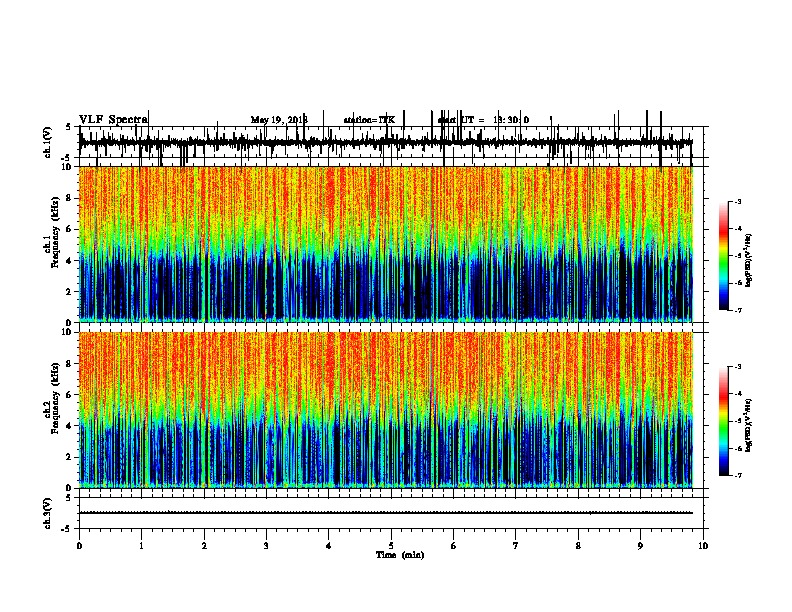Click time axis tick label "2"
792x612 pixels.
(204, 546)
